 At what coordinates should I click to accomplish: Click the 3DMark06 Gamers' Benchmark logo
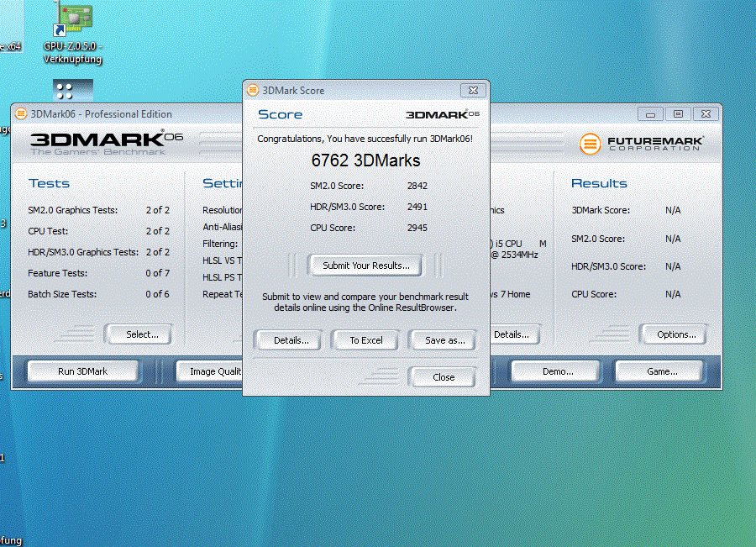(107, 142)
